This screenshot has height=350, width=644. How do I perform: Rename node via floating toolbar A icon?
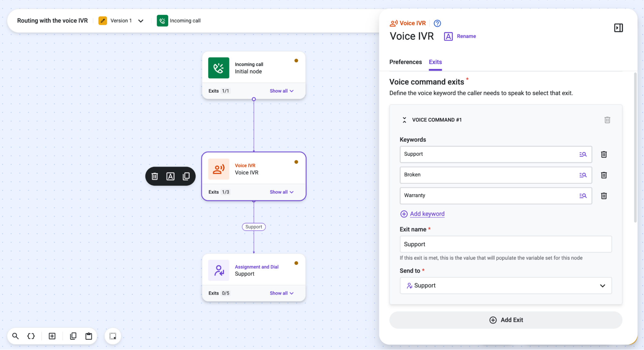(x=170, y=176)
